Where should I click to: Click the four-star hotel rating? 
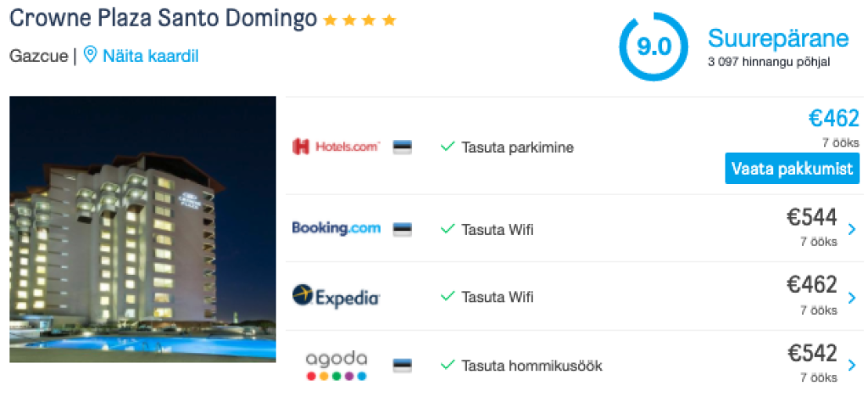(x=359, y=20)
